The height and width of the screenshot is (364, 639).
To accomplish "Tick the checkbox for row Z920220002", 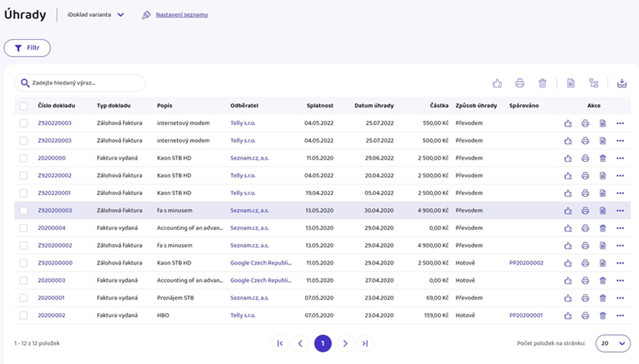I will [x=24, y=176].
